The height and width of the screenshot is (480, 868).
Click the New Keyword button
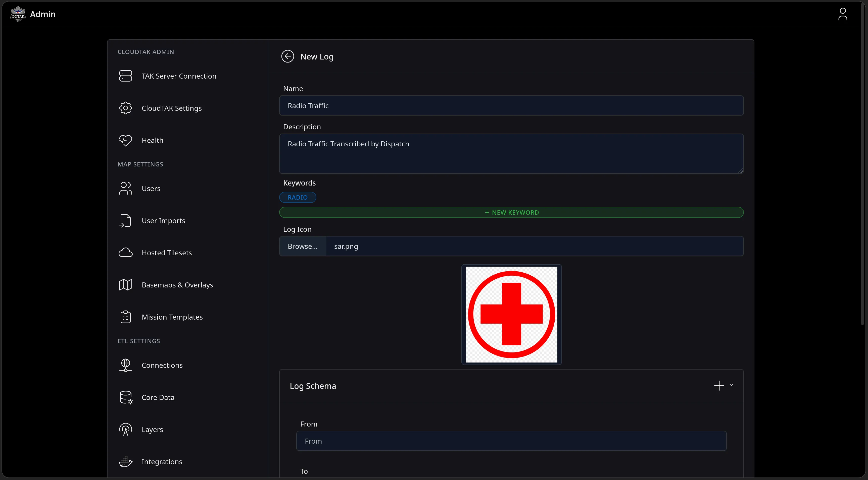pyautogui.click(x=511, y=212)
